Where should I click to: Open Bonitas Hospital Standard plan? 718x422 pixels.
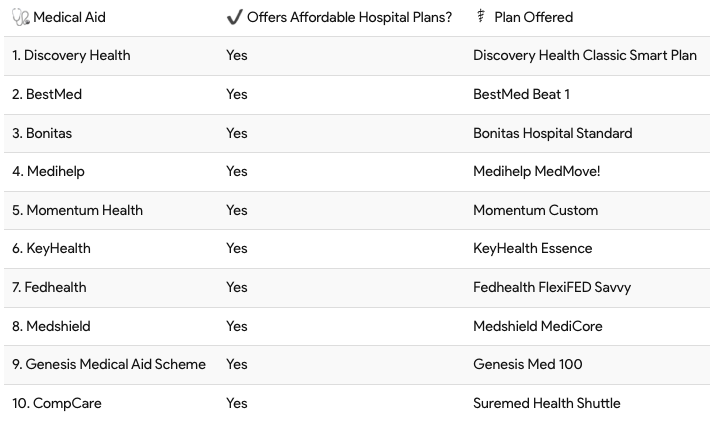click(552, 133)
